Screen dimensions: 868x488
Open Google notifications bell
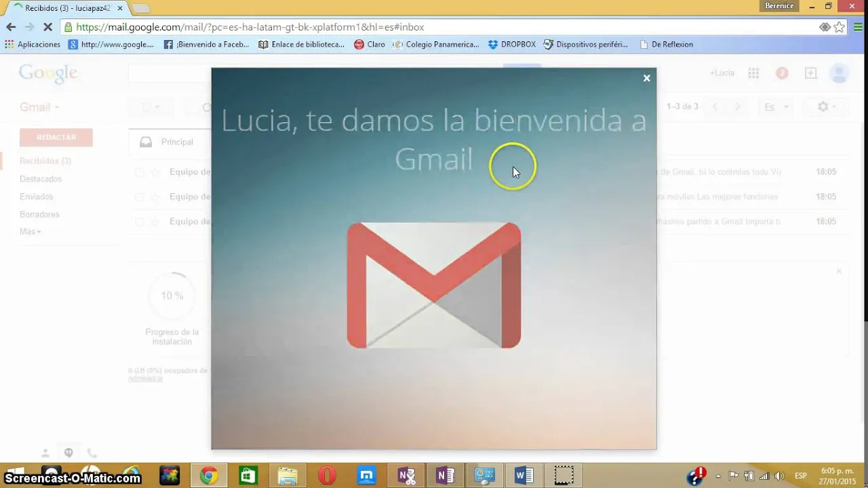coord(782,73)
